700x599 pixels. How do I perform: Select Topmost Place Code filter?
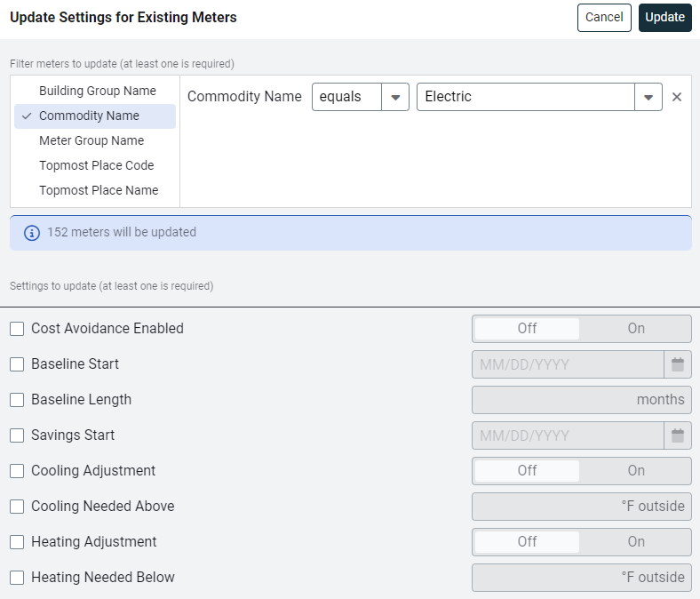[97, 165]
